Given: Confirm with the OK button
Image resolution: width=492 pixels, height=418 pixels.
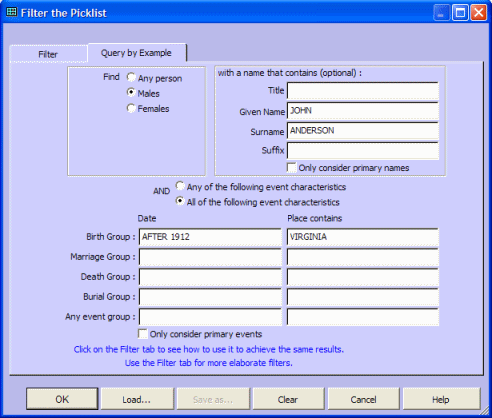Looking at the screenshot, I should pos(62,399).
